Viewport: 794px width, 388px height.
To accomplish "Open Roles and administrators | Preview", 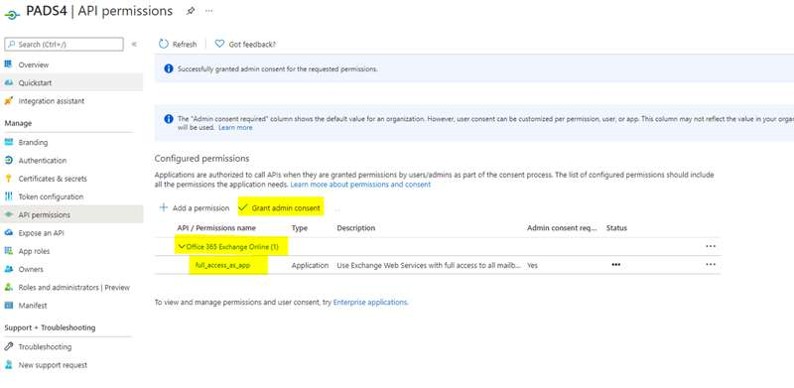I will click(74, 288).
